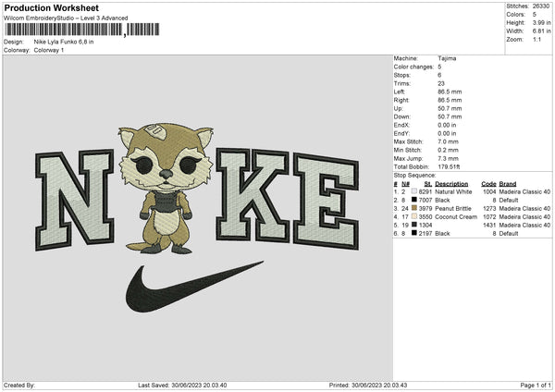Click the 'Code' column header
The width and height of the screenshot is (555, 392).
488,184
